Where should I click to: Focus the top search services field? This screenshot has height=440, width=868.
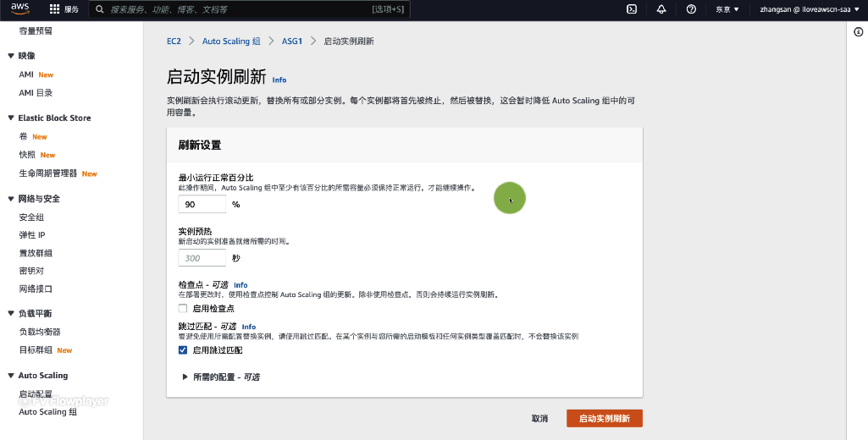[250, 9]
